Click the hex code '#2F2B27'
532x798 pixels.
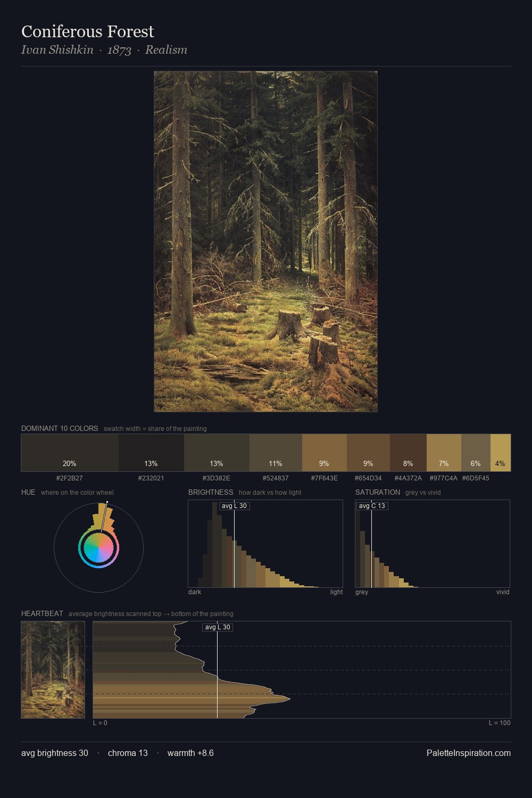70,478
